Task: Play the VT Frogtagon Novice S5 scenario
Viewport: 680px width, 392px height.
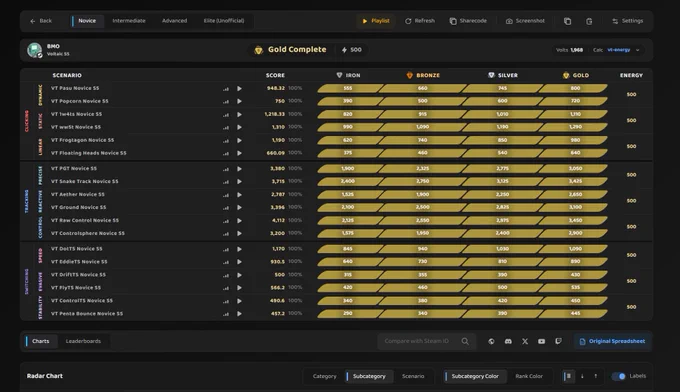Action: (239, 140)
